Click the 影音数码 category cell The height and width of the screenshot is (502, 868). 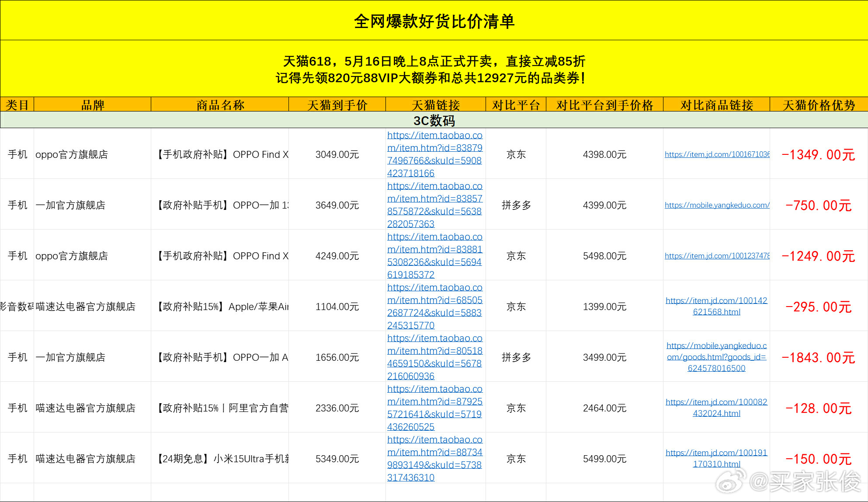point(17,307)
